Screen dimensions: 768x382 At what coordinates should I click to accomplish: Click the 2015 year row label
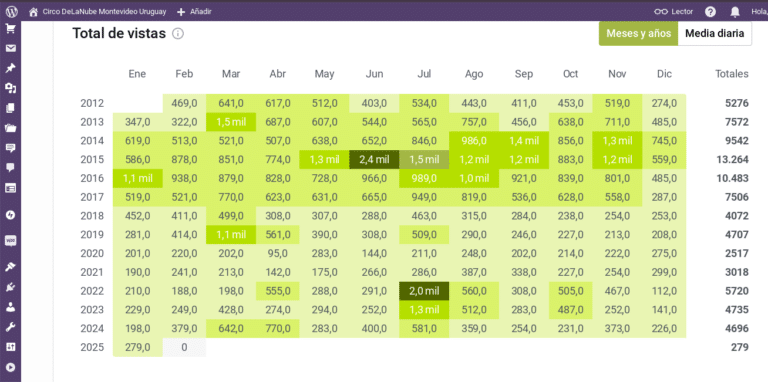coord(92,160)
